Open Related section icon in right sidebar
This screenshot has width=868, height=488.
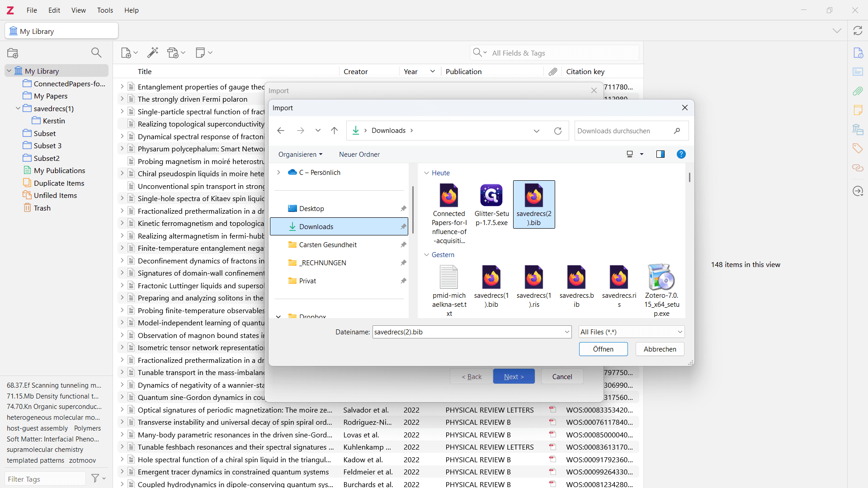coord(858,168)
